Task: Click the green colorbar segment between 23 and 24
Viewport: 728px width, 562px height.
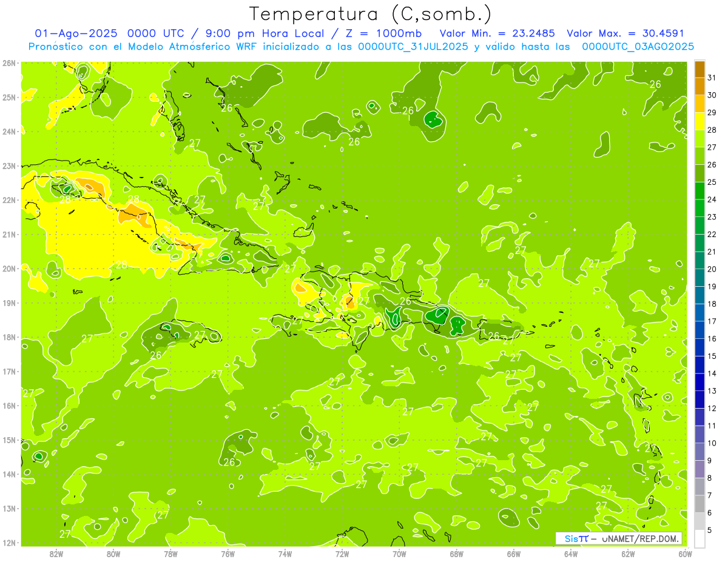Action: point(699,208)
